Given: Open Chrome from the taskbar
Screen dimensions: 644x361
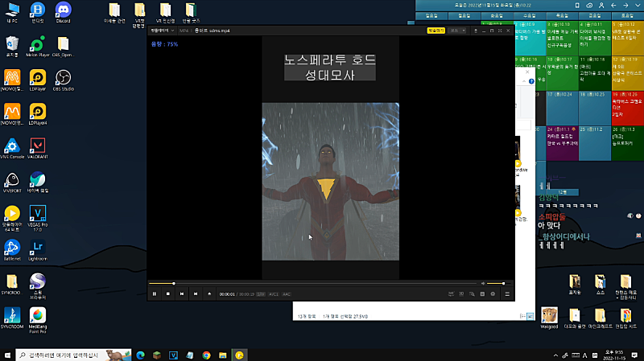Looking at the screenshot, I should pos(206,355).
